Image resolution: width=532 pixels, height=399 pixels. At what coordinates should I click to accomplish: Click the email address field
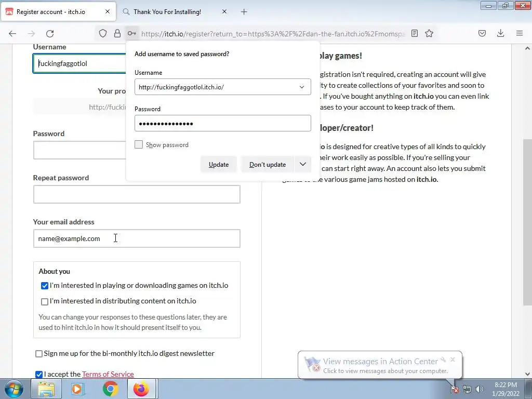pyautogui.click(x=137, y=238)
